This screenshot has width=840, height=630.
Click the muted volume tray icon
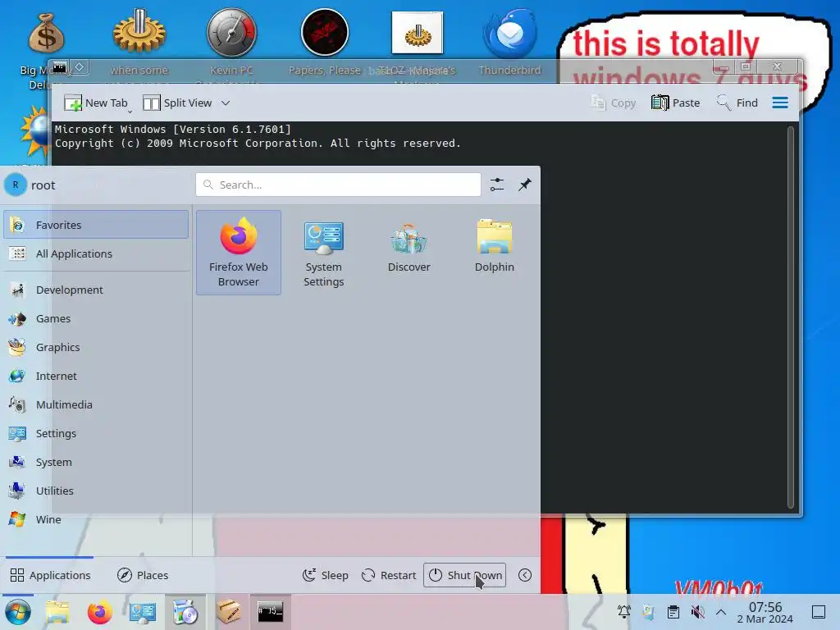point(697,612)
